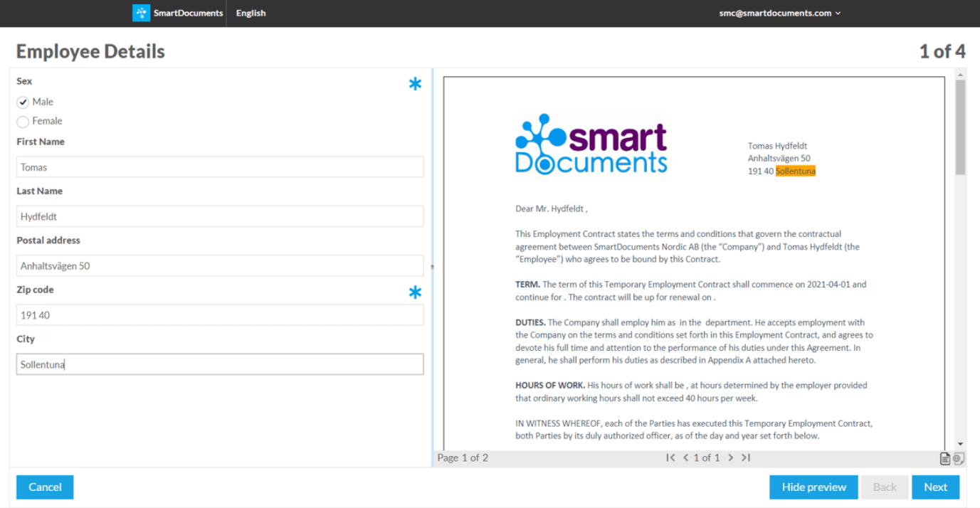
Task: Go to first preview page
Action: pyautogui.click(x=670, y=457)
